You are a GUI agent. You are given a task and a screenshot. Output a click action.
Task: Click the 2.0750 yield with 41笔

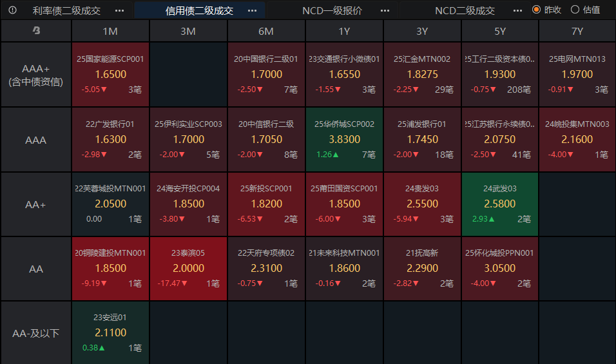click(x=500, y=139)
